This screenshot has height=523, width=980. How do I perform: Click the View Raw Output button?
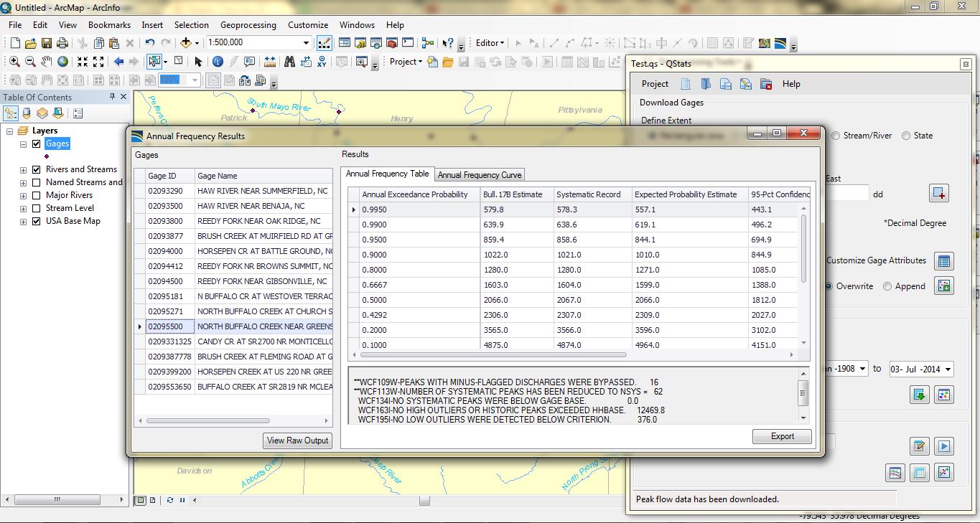point(297,441)
